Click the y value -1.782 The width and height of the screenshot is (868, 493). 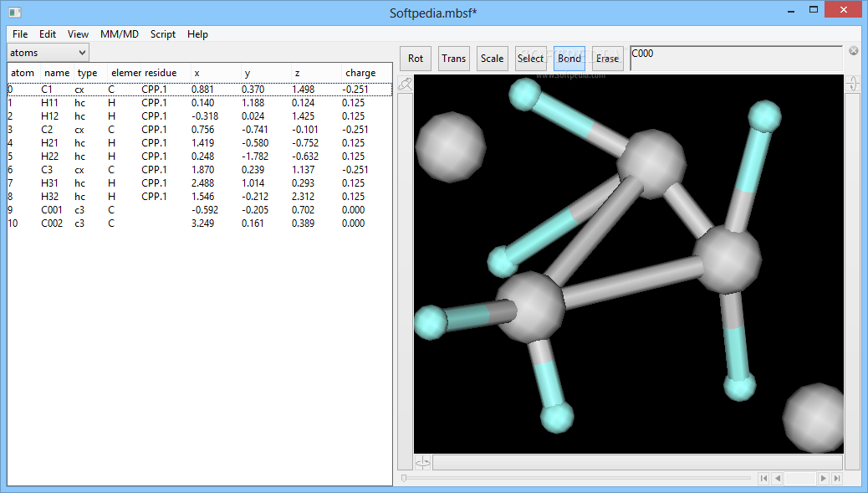click(x=255, y=157)
